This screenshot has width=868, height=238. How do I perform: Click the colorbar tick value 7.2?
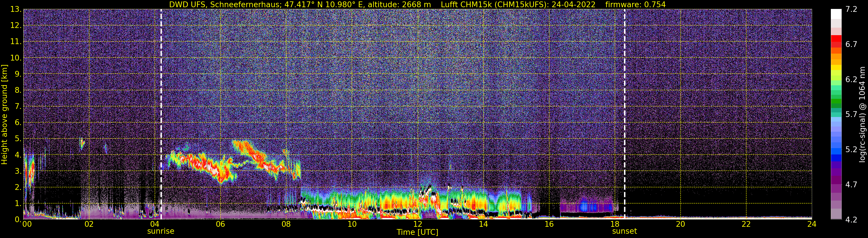coord(851,9)
